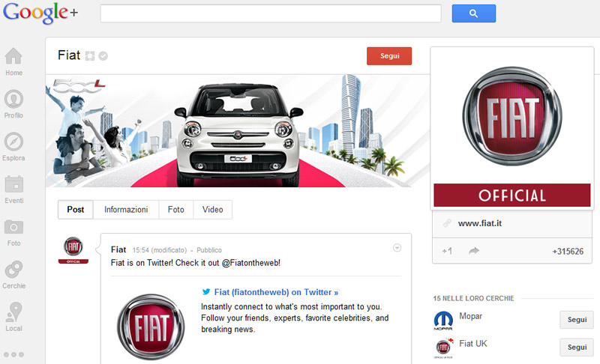Follow Mopar with its Segui button
600x364 pixels.
(577, 320)
